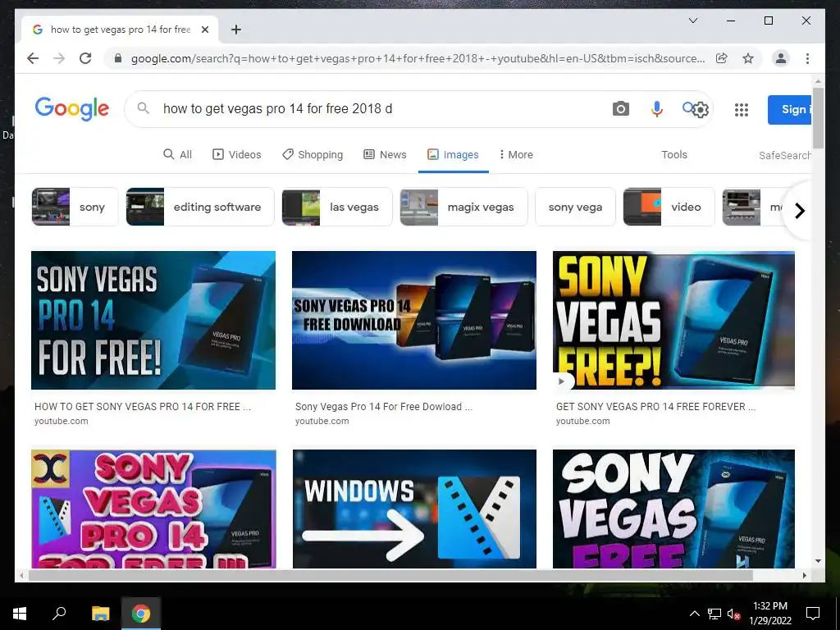Search by image with the camera icon
The width and height of the screenshot is (840, 630).
point(620,109)
